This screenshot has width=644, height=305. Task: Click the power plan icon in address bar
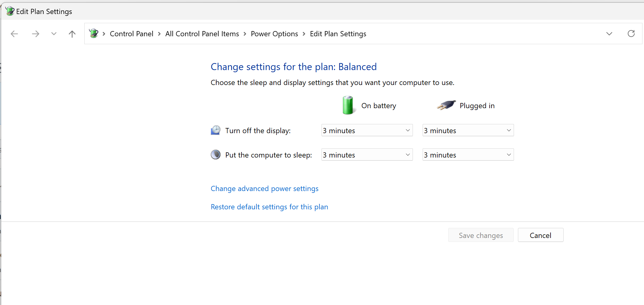(93, 34)
